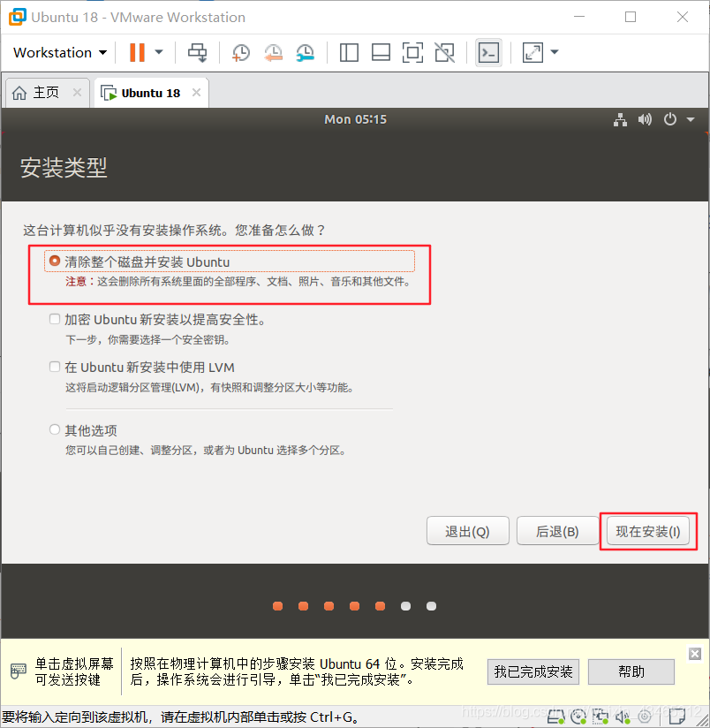Enable 加密 Ubuntu 新安装以提高安全性 checkbox

(55, 319)
